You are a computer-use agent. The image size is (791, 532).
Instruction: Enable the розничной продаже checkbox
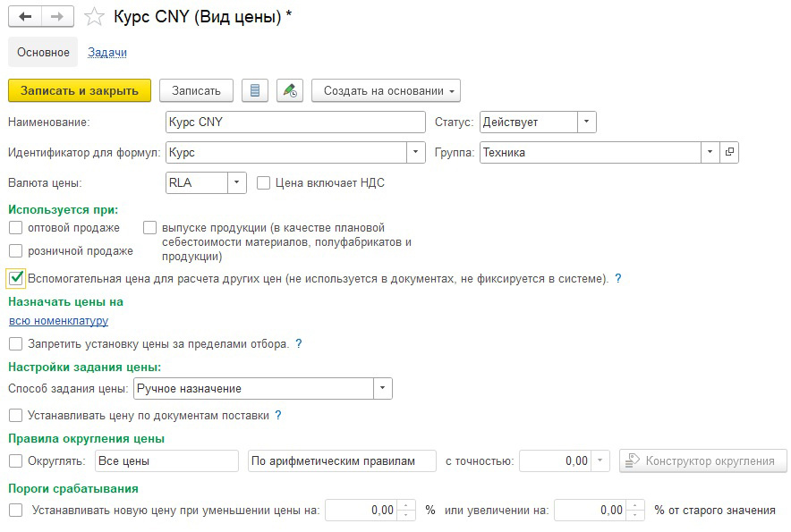15,250
